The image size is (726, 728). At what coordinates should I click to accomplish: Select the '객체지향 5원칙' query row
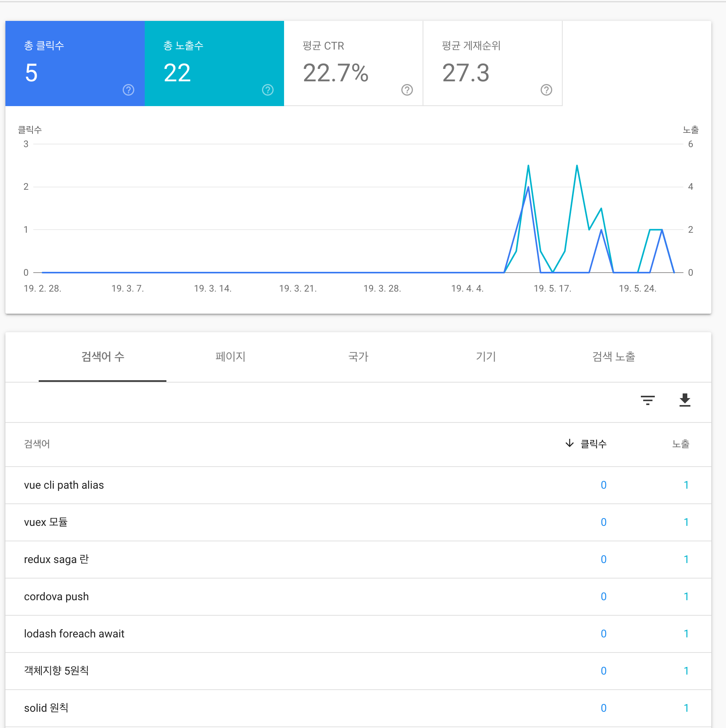(x=358, y=671)
